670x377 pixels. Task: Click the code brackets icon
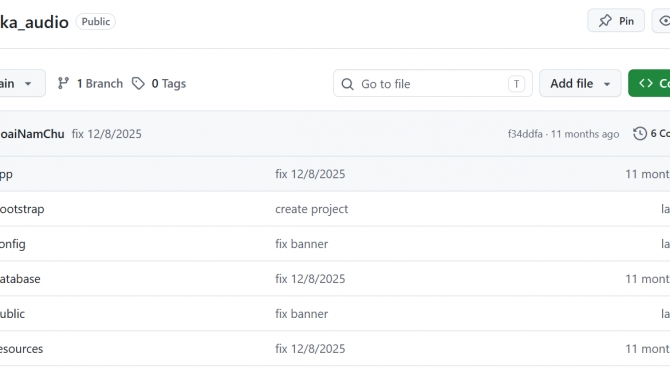pos(646,83)
